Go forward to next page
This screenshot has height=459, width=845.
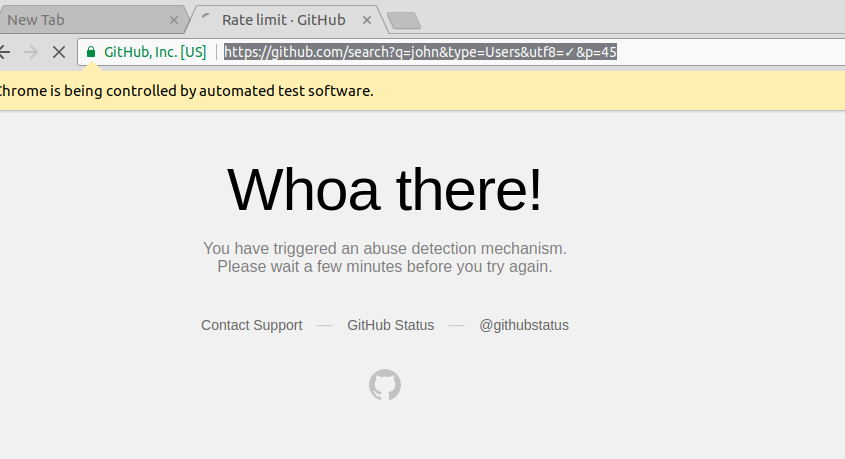(31, 52)
